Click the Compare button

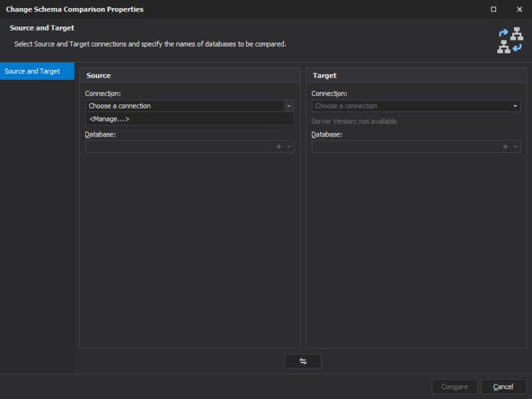point(454,387)
